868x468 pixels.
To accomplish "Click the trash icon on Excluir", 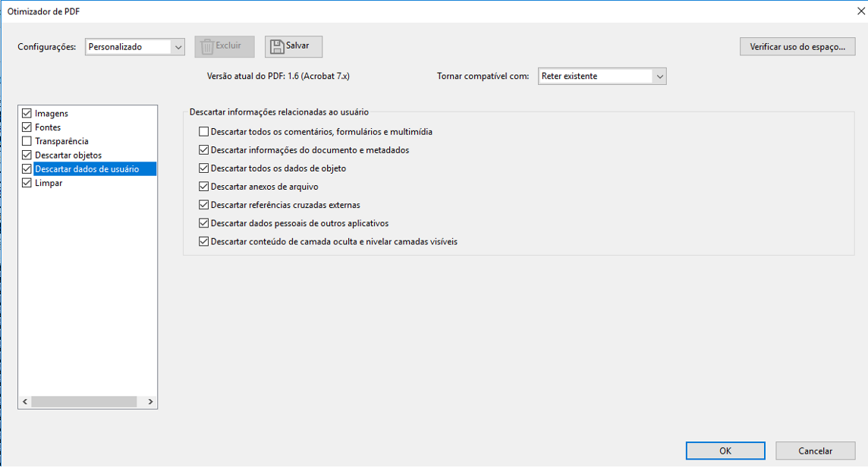I will pos(207,46).
